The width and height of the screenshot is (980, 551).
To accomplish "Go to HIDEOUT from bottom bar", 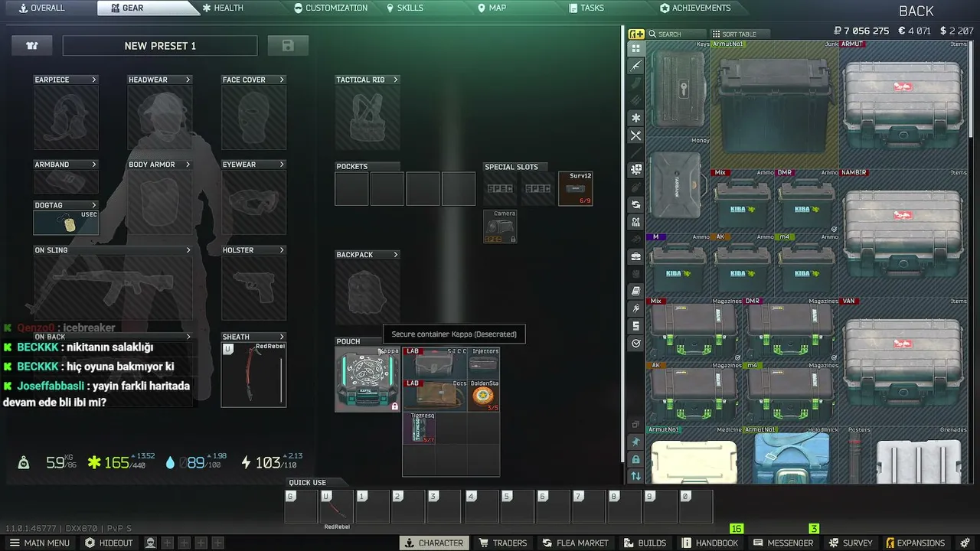I will click(109, 543).
